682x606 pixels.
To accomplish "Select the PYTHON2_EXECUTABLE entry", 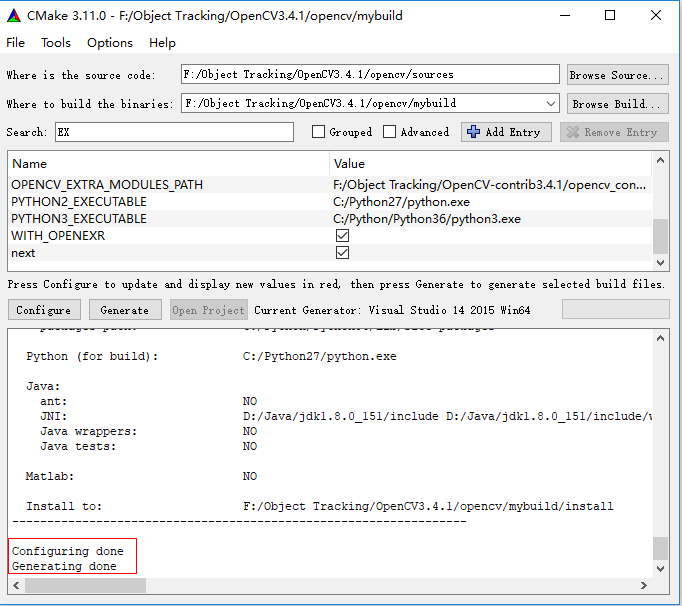I will pos(79,202).
